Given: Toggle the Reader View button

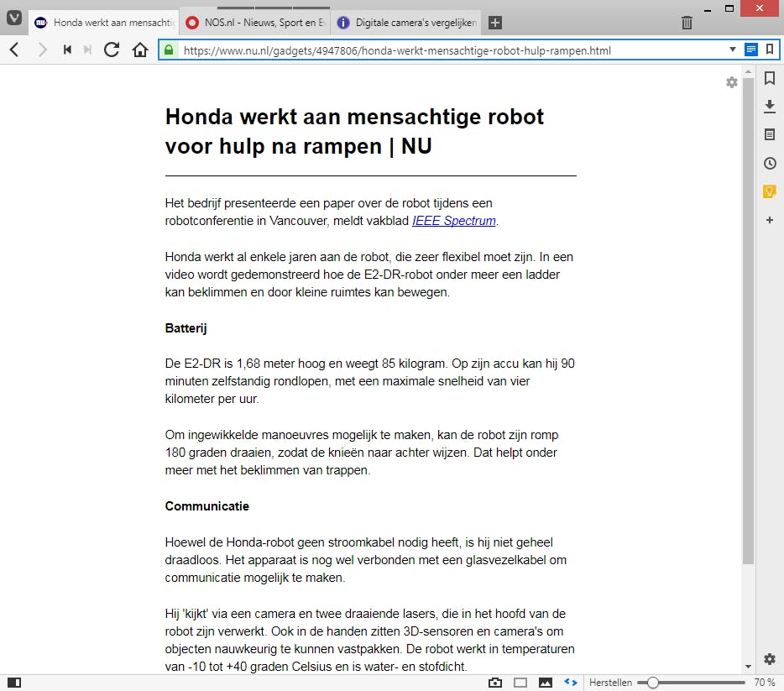Looking at the screenshot, I should coord(751,50).
